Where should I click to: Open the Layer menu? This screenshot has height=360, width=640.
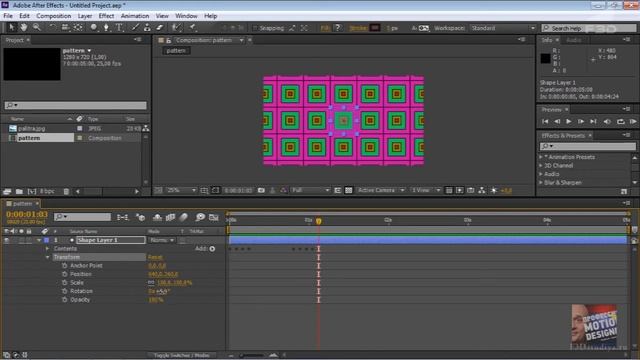(84, 16)
